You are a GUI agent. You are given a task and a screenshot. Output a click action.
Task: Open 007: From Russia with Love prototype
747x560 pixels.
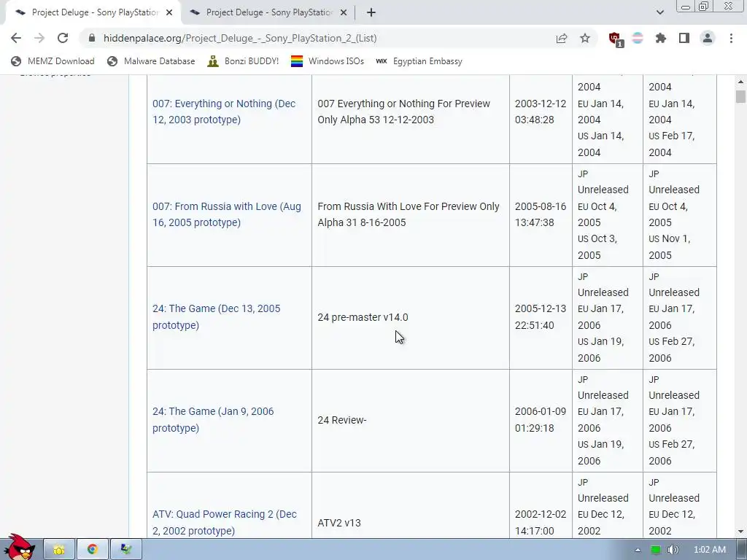(227, 214)
